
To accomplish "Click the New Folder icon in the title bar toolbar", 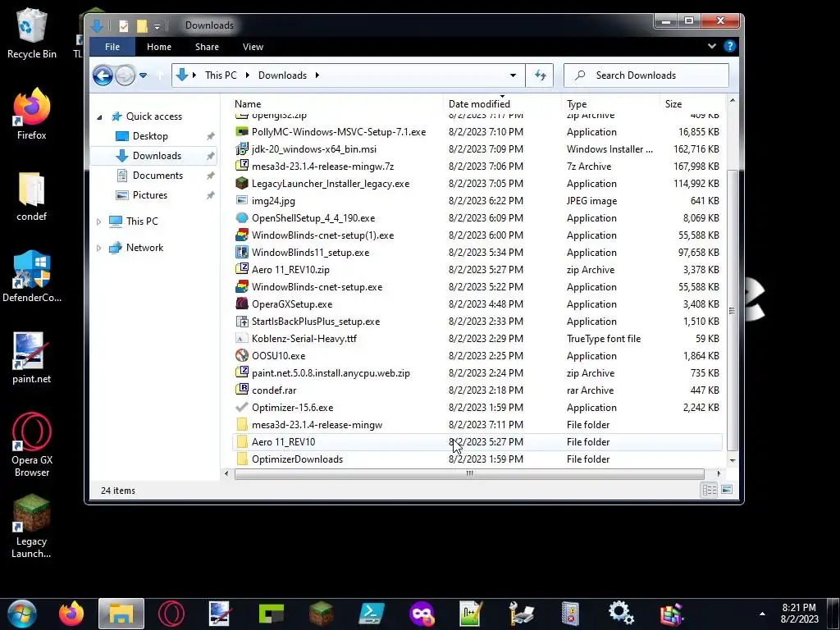I will click(x=142, y=25).
